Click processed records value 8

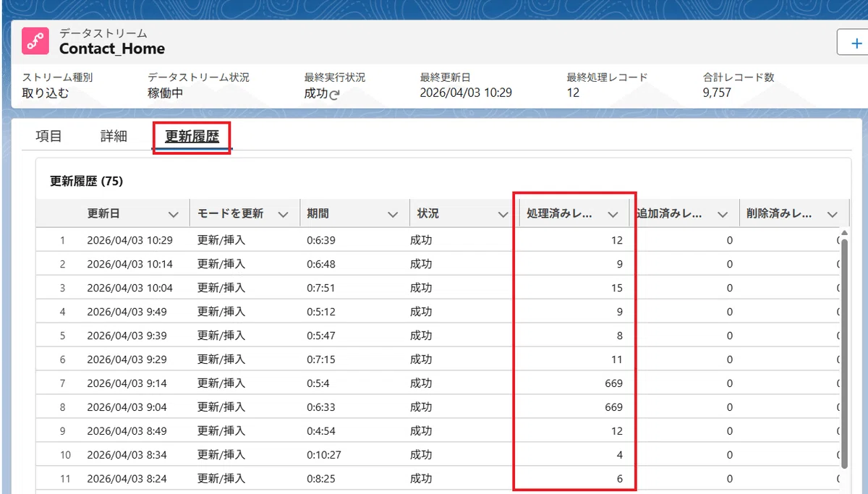[620, 336]
